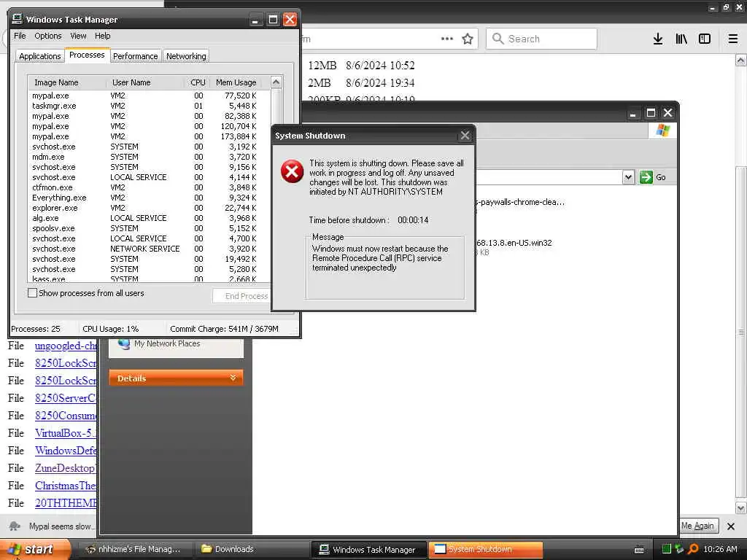Open the browser downloads arrow icon
Image resolution: width=747 pixels, height=560 pixels.
pos(657,39)
